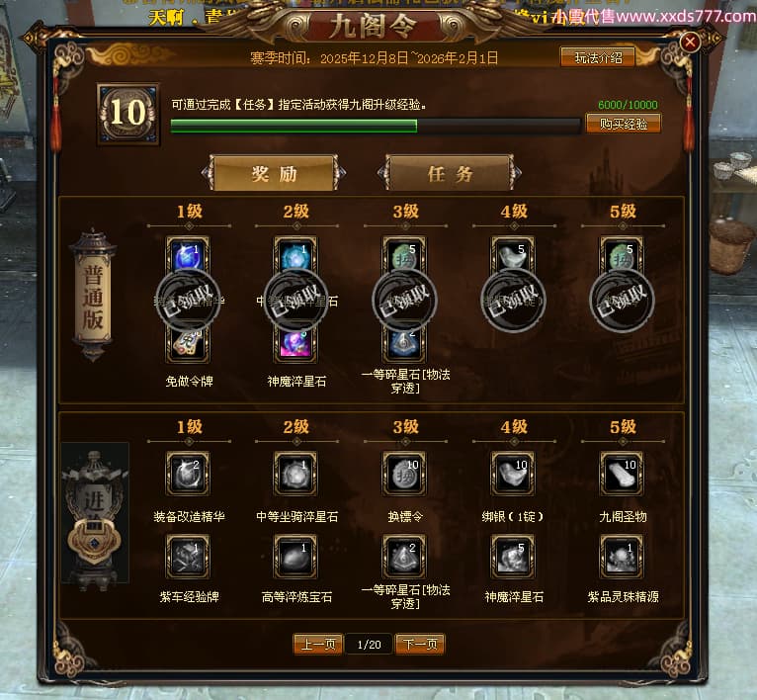Switch to the 奖励 tab
This screenshot has width=757, height=700.
[x=274, y=173]
